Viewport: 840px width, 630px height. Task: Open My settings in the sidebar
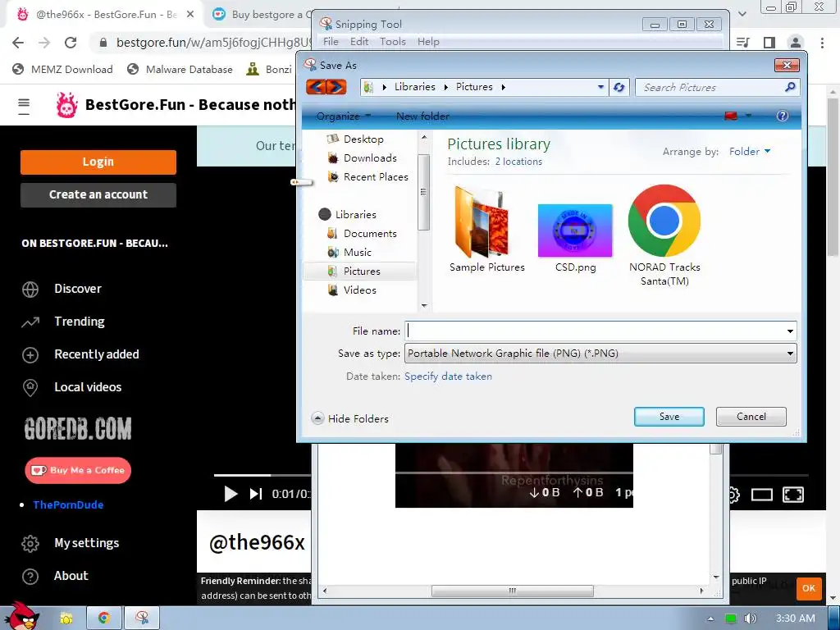point(71,543)
